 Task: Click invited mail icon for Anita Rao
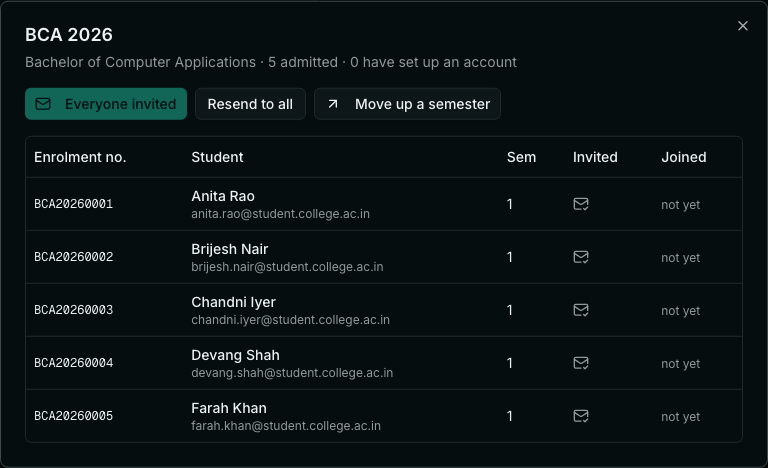(581, 204)
